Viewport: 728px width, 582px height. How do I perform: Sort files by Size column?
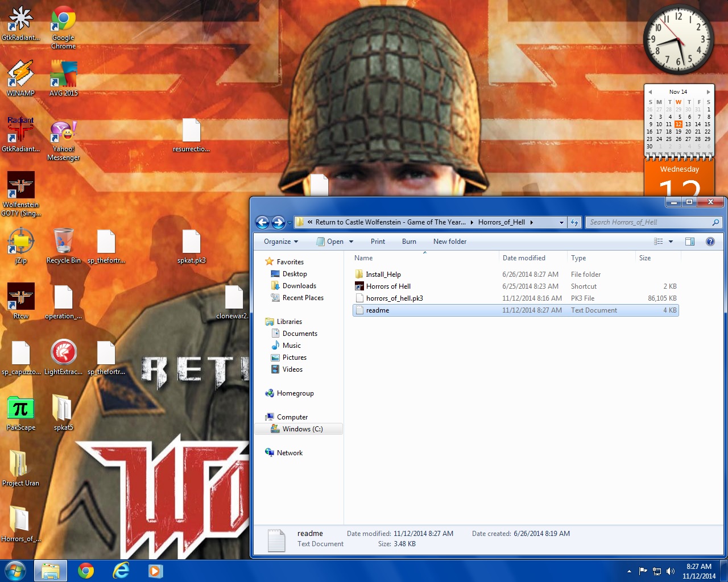[x=658, y=258]
